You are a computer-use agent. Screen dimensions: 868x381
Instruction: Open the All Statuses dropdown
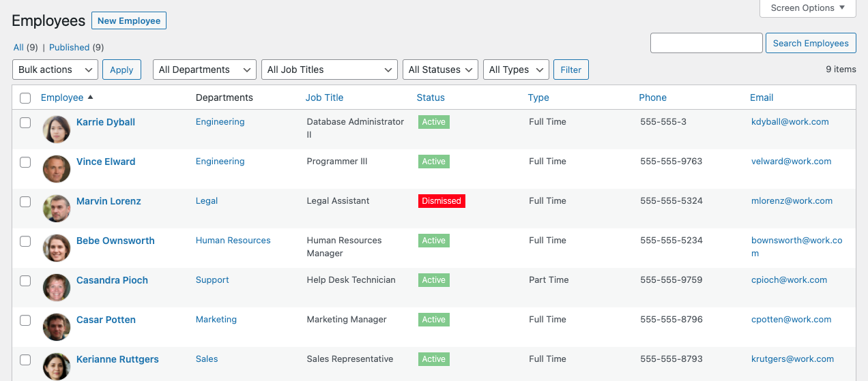coord(441,70)
